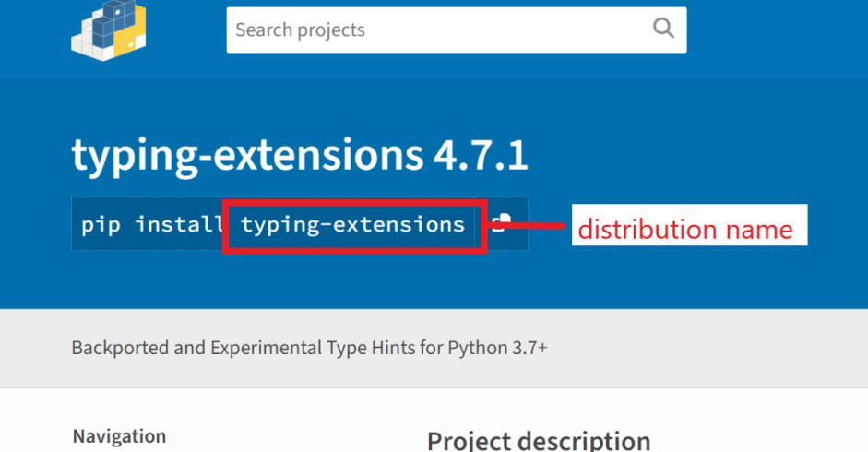Click the yellow cubes in the logo
This screenshot has width=868, height=452.
tap(131, 33)
